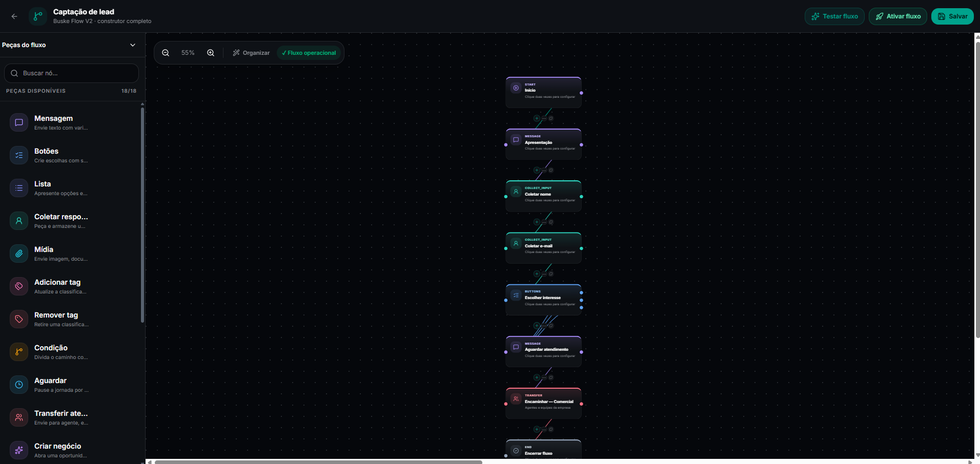The height and width of the screenshot is (464, 980).
Task: Auto-arrange nodes with Organizar
Action: pyautogui.click(x=251, y=53)
